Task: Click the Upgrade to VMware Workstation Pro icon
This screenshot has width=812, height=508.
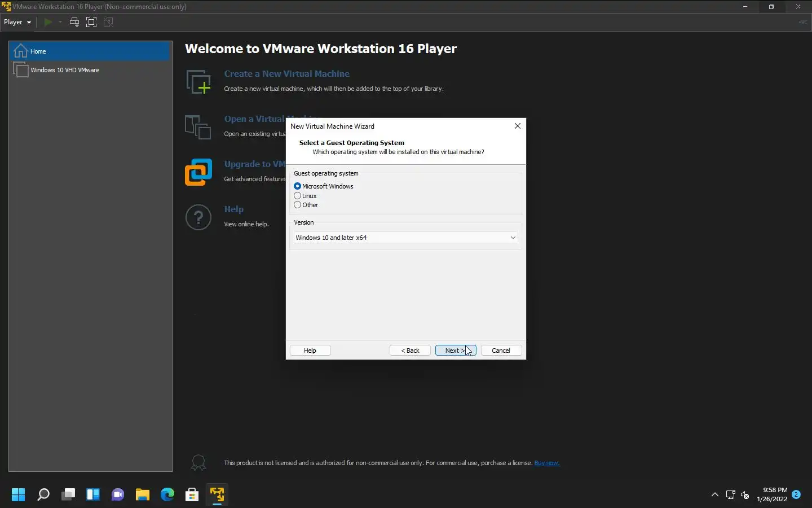Action: click(198, 172)
